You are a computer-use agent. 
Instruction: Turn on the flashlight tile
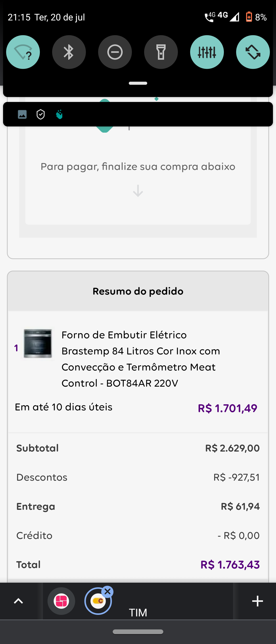point(161,52)
